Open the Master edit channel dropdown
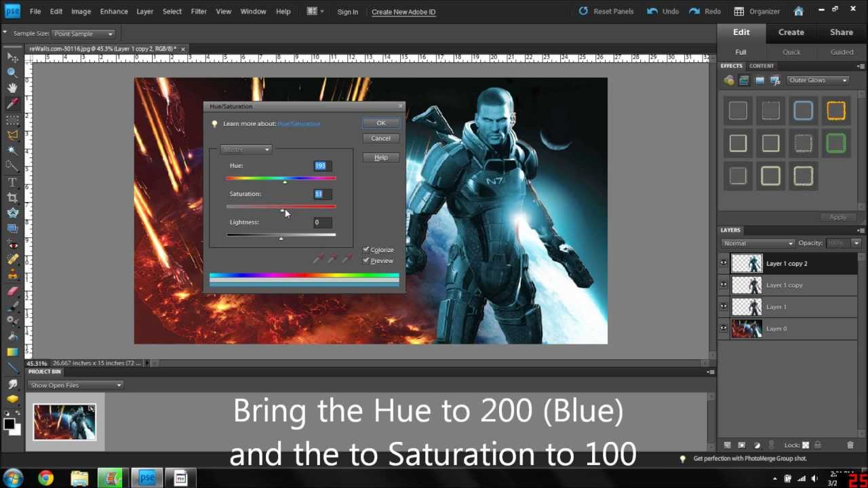This screenshot has height=488, width=868. click(x=245, y=149)
